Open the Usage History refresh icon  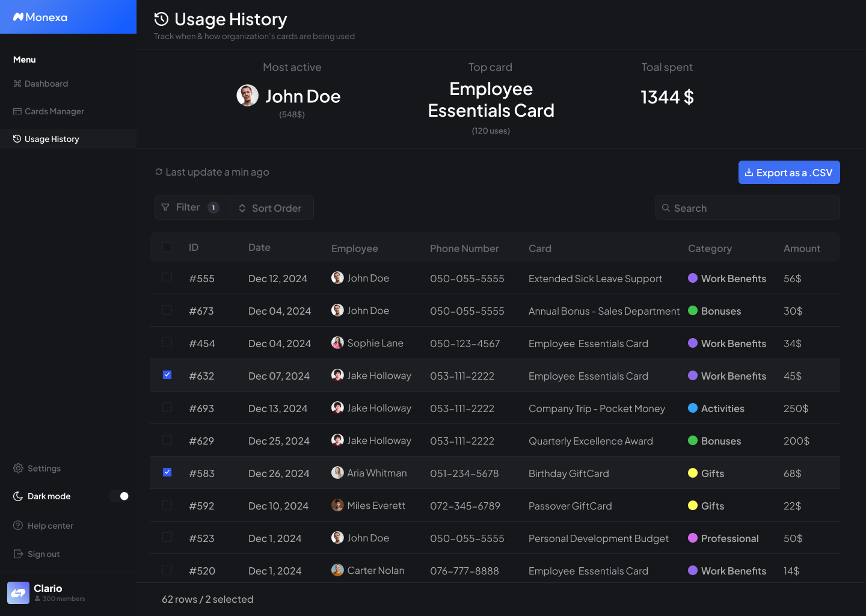tap(158, 171)
